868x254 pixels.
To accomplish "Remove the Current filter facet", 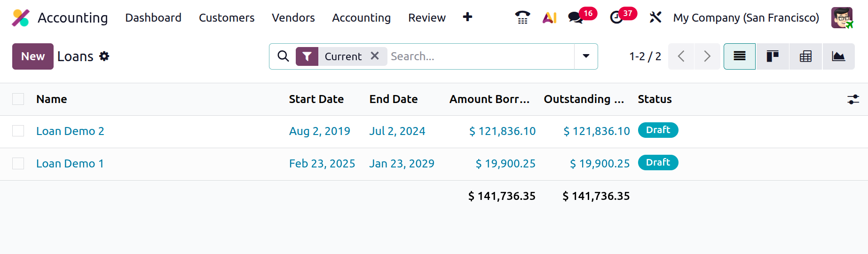I will [x=375, y=56].
